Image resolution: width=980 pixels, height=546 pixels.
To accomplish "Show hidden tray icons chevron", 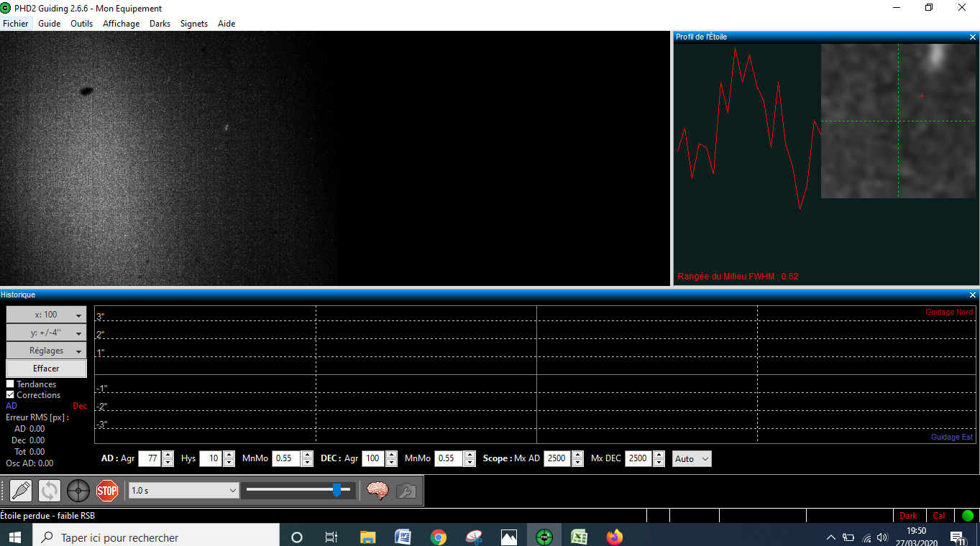I will (831, 537).
